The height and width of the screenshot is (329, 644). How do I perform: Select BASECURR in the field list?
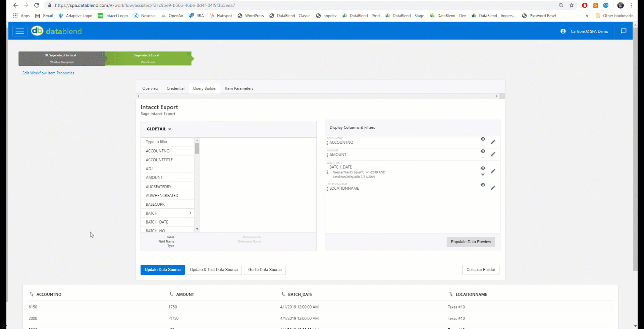pyautogui.click(x=167, y=204)
